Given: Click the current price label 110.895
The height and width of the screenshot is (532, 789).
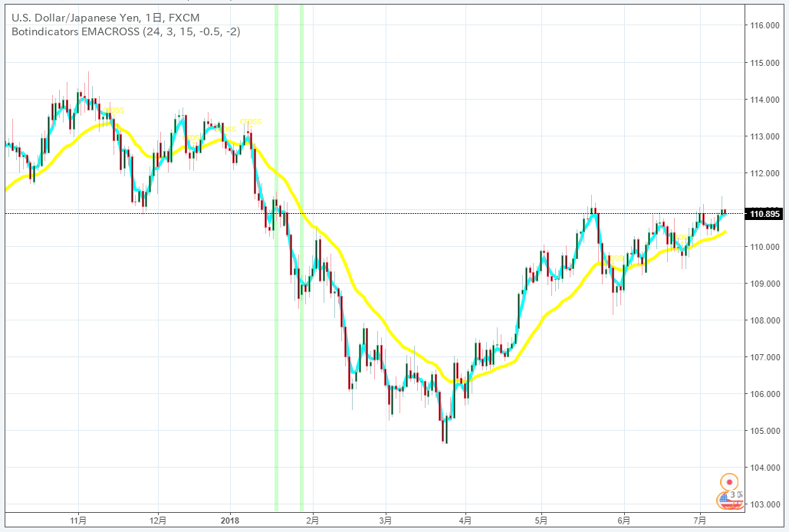Looking at the screenshot, I should tap(764, 214).
